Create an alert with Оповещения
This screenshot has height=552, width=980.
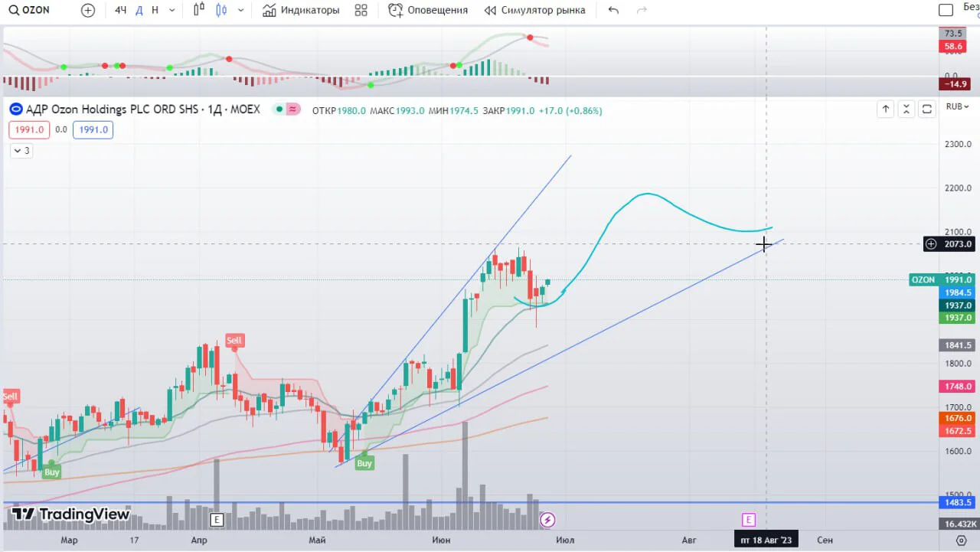point(428,10)
